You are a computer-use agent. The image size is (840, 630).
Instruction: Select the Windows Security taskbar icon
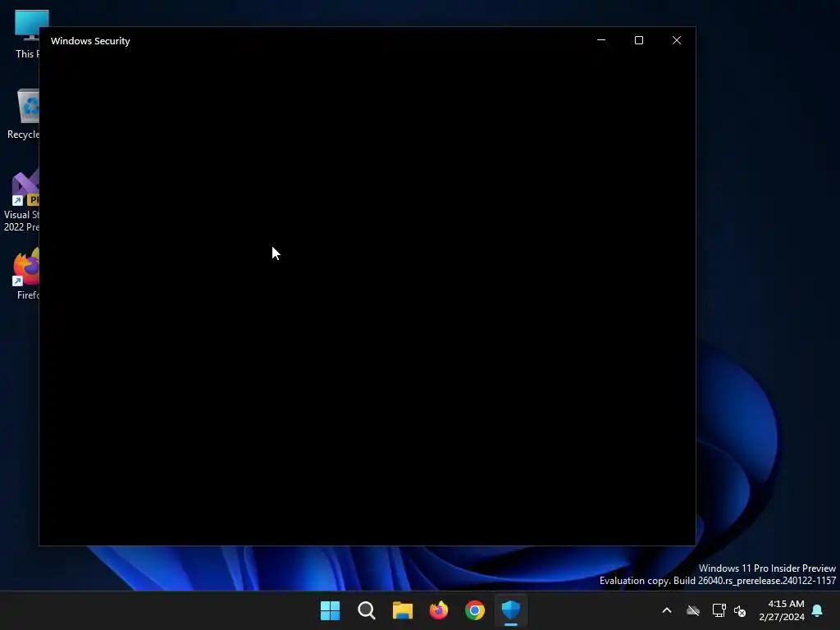[510, 610]
